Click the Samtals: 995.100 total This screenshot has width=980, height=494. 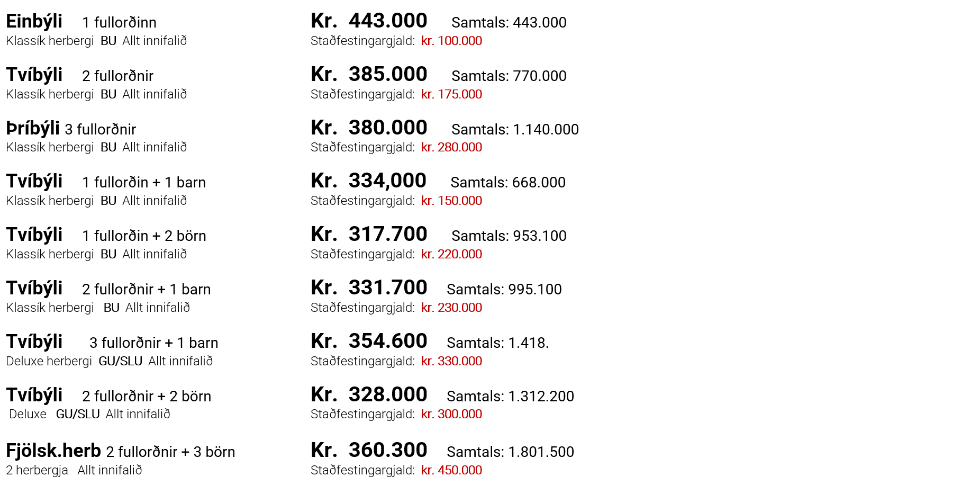click(504, 290)
